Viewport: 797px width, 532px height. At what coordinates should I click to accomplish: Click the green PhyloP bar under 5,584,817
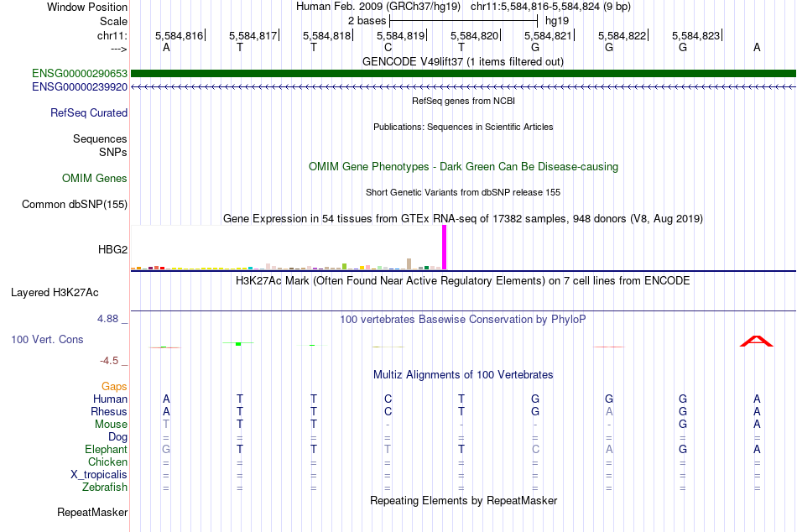point(238,344)
